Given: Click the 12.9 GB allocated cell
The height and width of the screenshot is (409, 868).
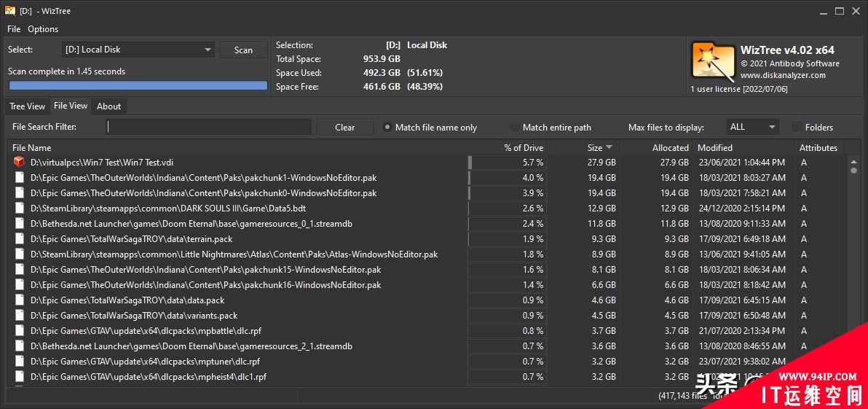Looking at the screenshot, I should (674, 209).
